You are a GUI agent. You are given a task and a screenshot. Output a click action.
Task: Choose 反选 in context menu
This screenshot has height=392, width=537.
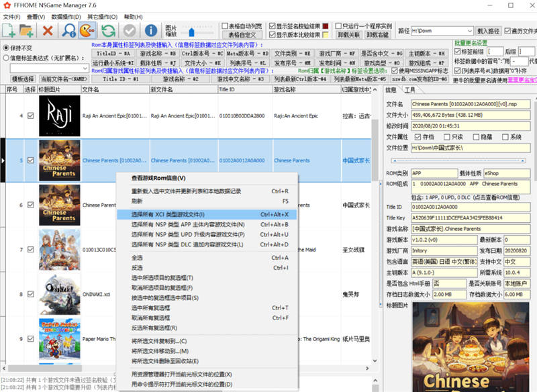click(207, 268)
